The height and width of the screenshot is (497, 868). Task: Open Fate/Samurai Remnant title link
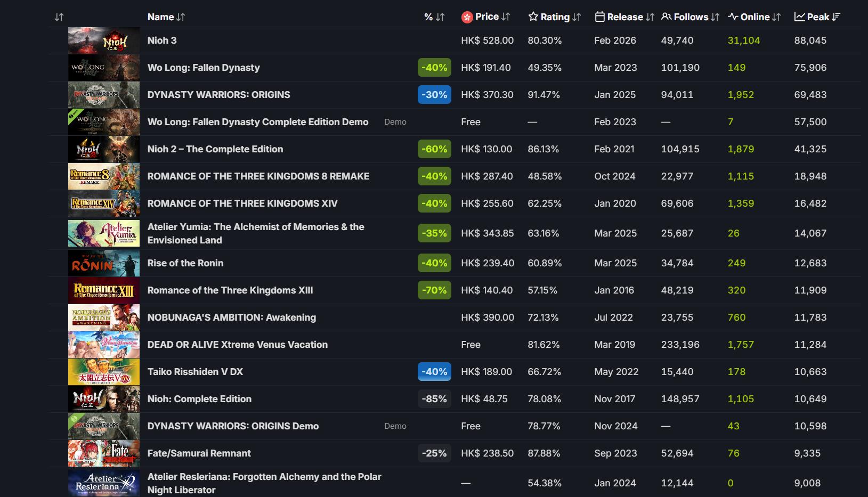(199, 453)
